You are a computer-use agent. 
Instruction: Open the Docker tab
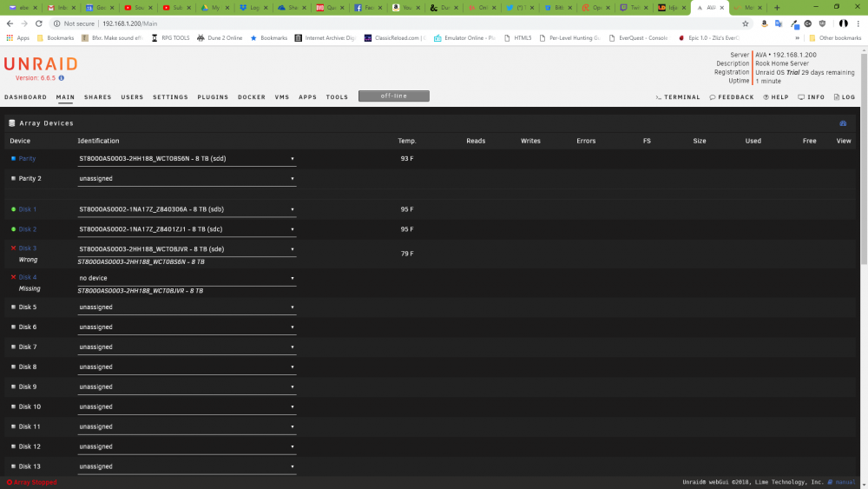(252, 97)
